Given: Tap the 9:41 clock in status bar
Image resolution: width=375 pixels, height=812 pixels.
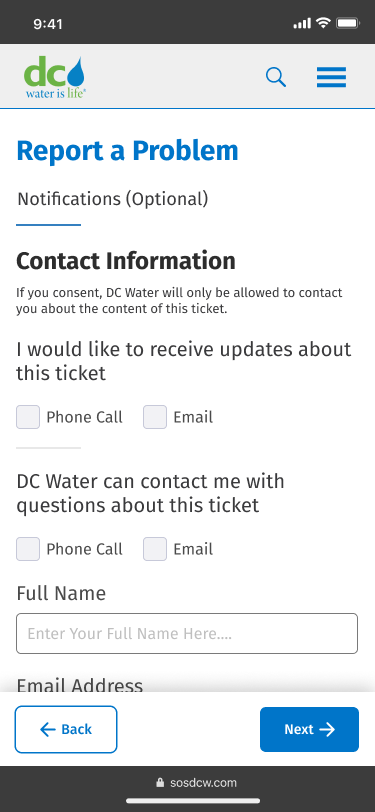Looking at the screenshot, I should [48, 24].
